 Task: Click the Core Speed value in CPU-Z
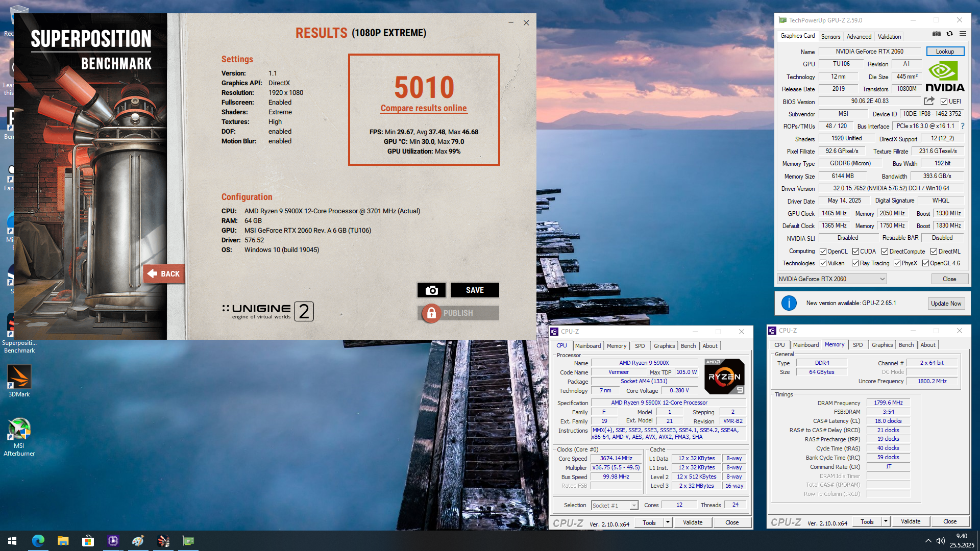[x=616, y=458]
